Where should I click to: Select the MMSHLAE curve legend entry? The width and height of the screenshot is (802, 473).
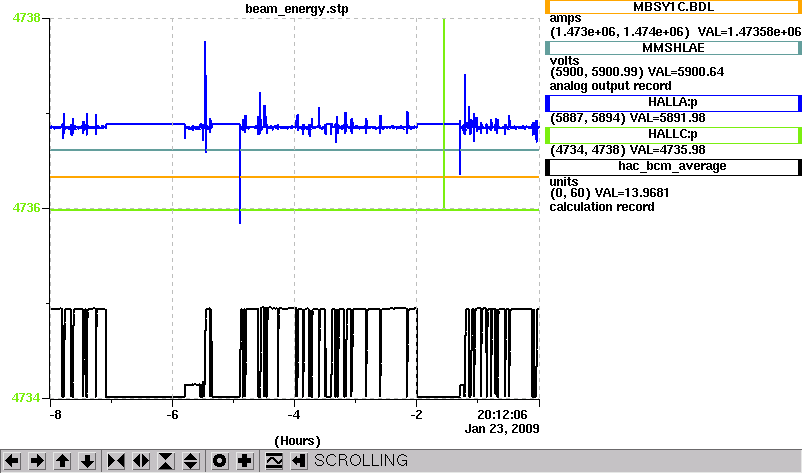point(673,48)
